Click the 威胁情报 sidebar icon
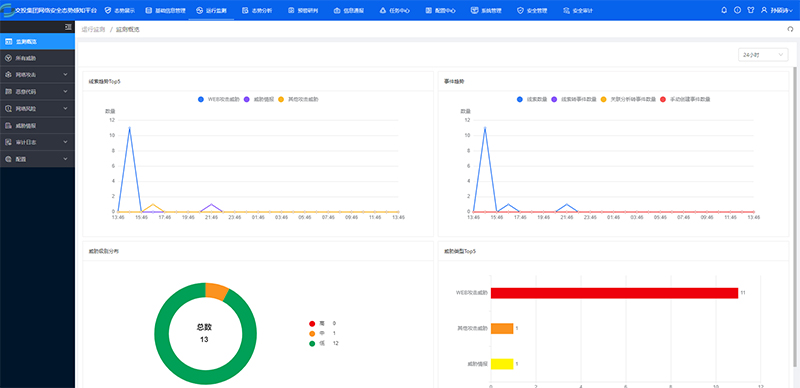 (x=8, y=125)
